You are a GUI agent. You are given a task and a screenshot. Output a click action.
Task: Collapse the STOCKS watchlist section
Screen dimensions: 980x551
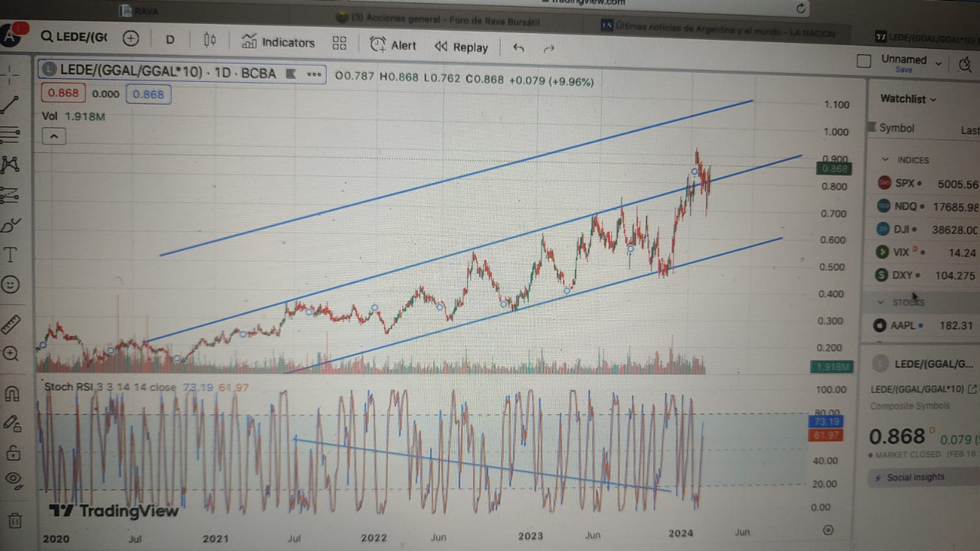pos(880,302)
